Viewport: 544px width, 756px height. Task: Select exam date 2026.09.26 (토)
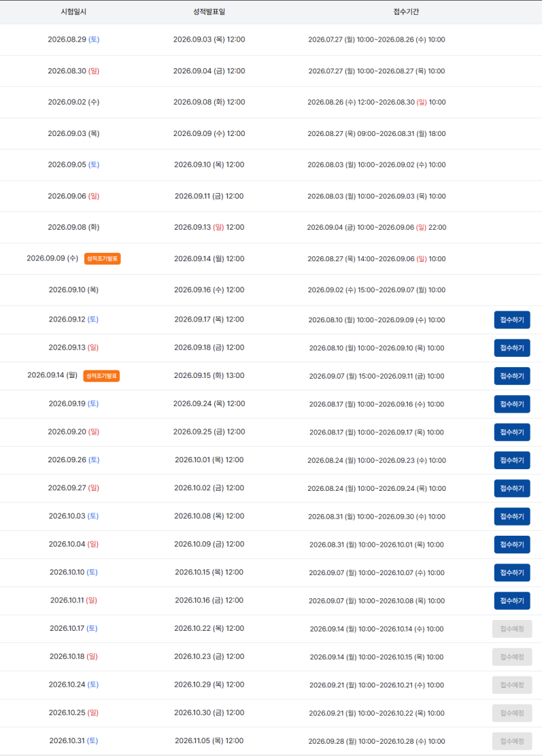pyautogui.click(x=73, y=460)
